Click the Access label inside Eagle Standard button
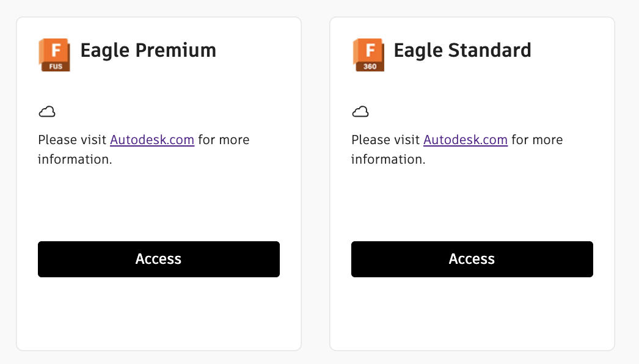The width and height of the screenshot is (639, 364). pos(472,258)
